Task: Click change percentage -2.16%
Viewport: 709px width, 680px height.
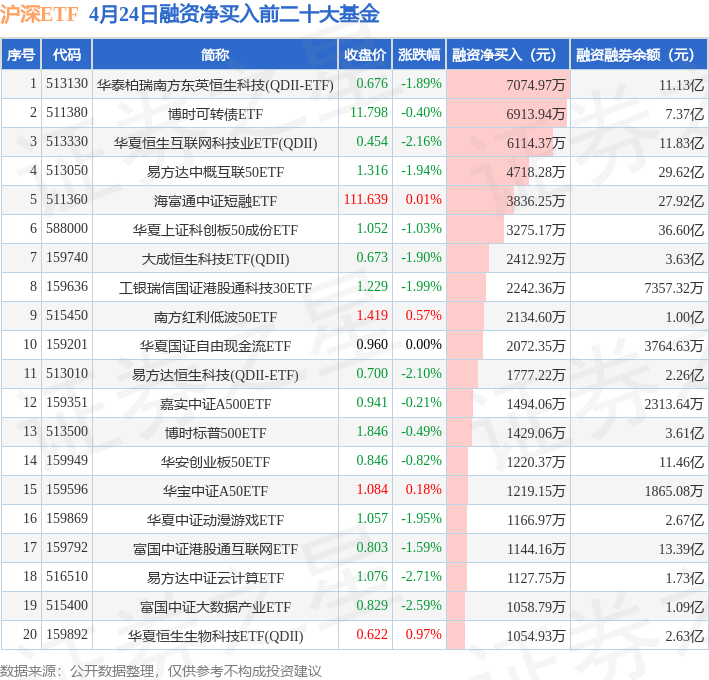Action: point(421,142)
